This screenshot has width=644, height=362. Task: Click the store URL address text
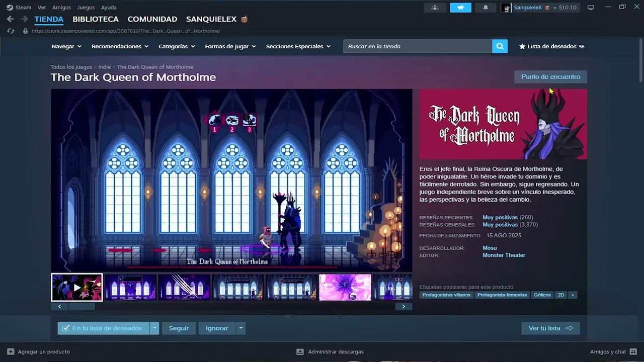(126, 31)
